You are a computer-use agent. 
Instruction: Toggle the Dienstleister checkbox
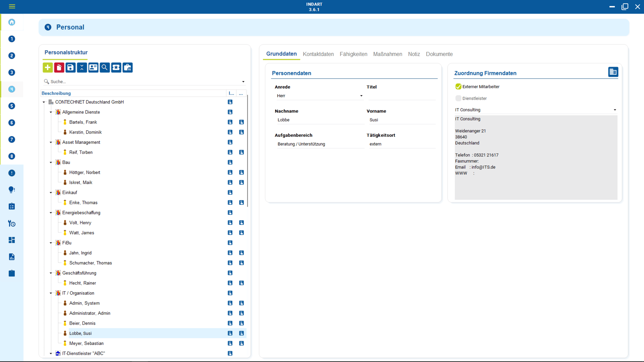pos(458,98)
